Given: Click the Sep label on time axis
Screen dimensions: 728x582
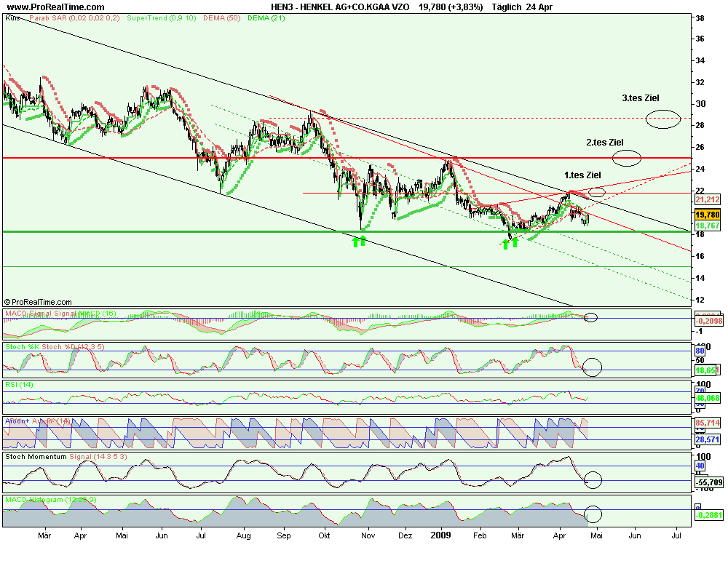Looking at the screenshot, I should (284, 535).
